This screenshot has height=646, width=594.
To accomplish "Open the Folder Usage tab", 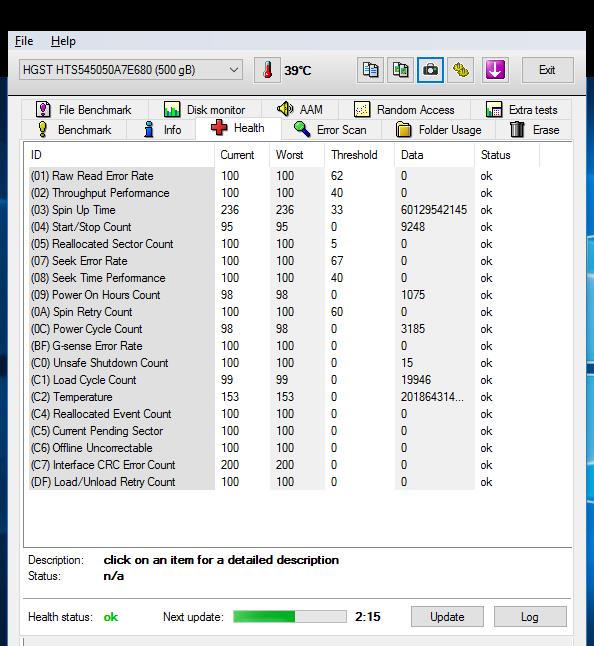I will coord(439,130).
